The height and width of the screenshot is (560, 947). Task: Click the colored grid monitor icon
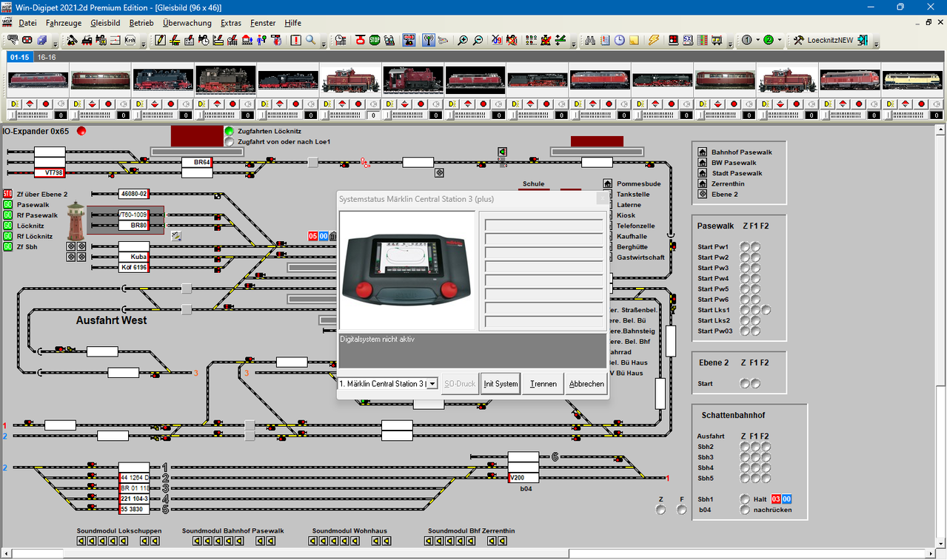click(x=702, y=40)
